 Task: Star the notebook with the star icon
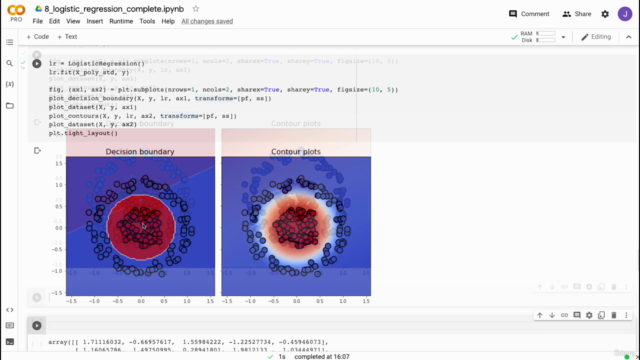tap(196, 9)
